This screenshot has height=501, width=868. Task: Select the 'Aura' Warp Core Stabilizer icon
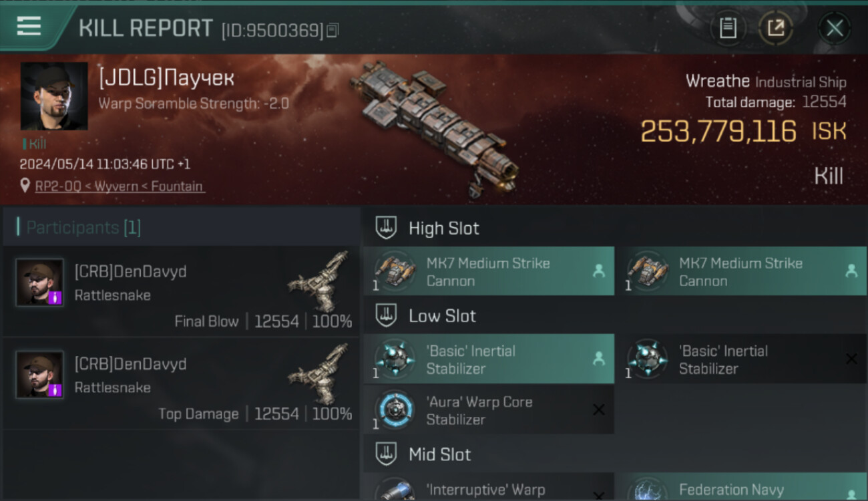(395, 409)
